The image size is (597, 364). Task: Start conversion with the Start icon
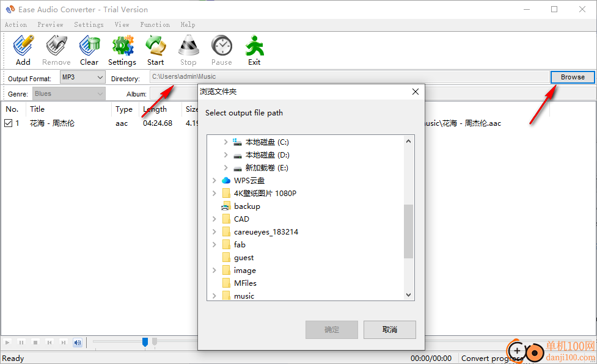155,50
